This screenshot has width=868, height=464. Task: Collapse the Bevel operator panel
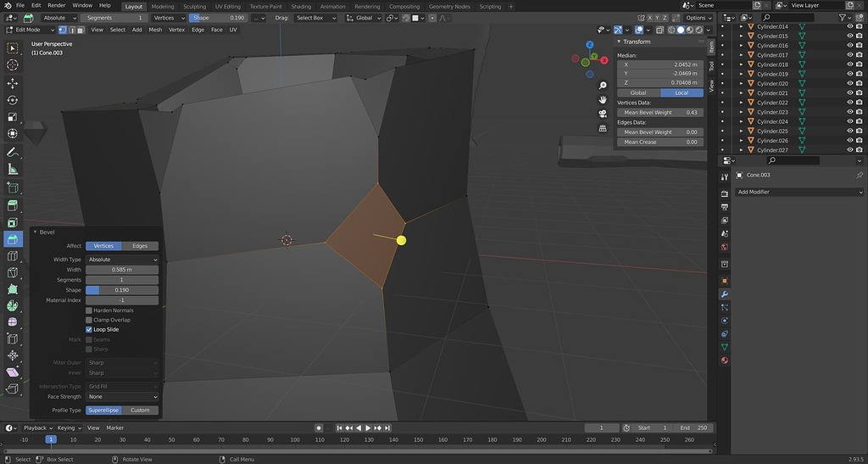(x=35, y=232)
